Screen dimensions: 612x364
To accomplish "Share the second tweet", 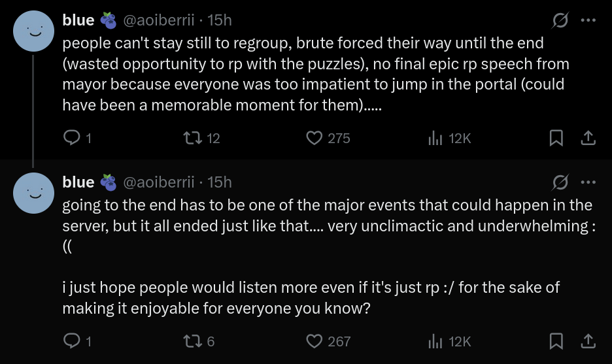I will click(x=588, y=340).
